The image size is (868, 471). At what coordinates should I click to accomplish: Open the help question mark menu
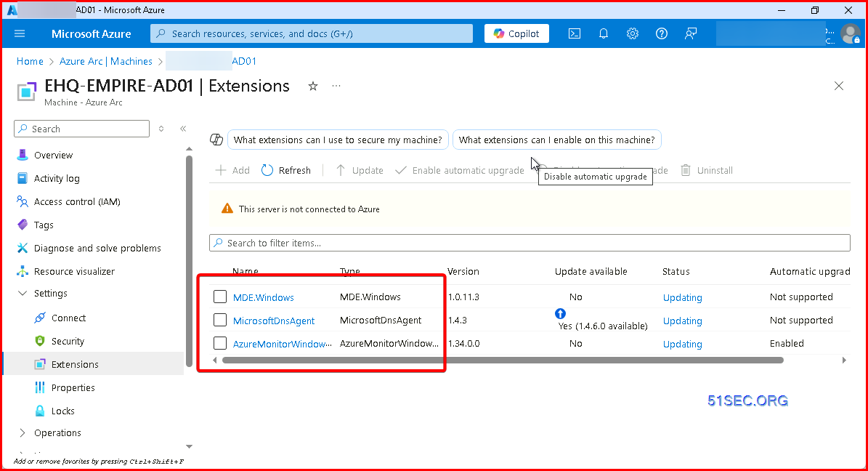[662, 34]
